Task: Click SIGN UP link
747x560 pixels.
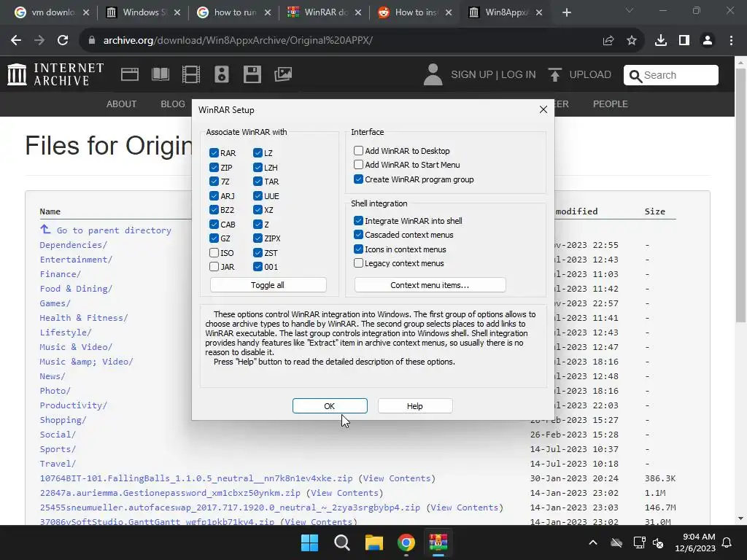Action: (x=472, y=75)
